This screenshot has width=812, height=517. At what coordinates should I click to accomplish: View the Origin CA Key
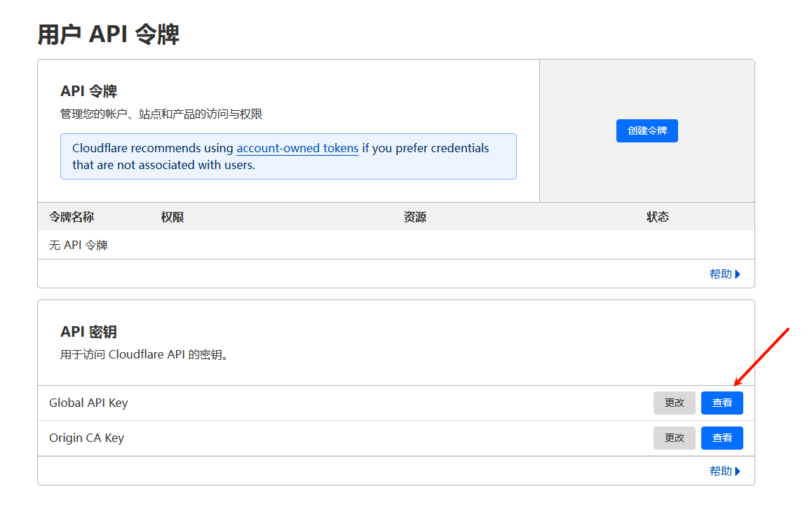tap(722, 438)
